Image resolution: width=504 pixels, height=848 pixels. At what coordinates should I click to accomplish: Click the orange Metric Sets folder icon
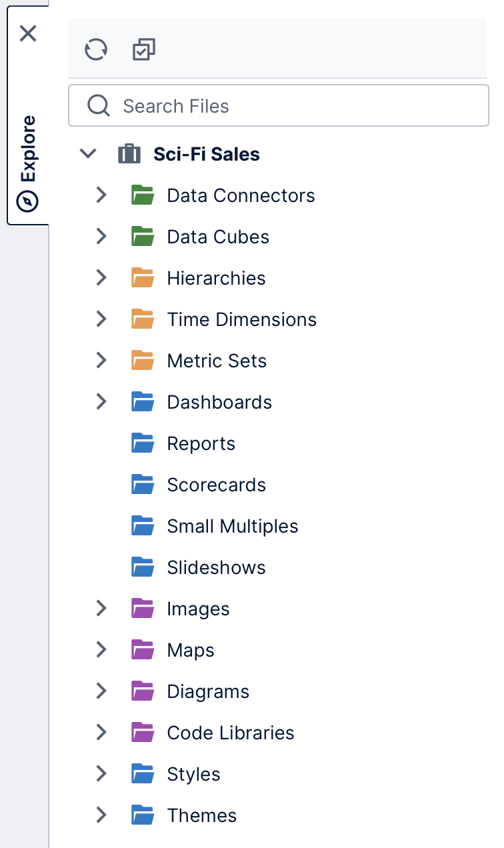click(143, 361)
